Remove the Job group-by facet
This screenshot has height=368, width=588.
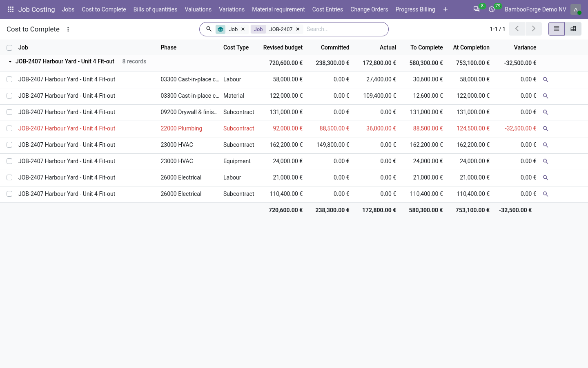[243, 29]
